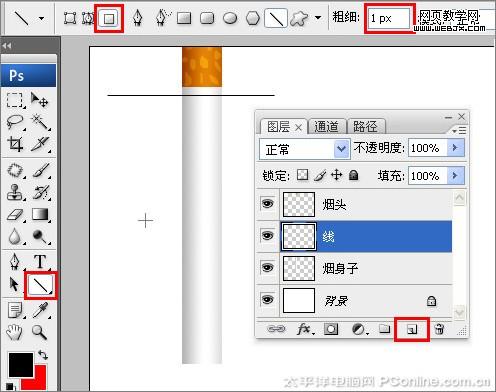Image resolution: width=496 pixels, height=392 pixels.
Task: Enable Shape Layers mode in options bar
Action: click(70, 18)
